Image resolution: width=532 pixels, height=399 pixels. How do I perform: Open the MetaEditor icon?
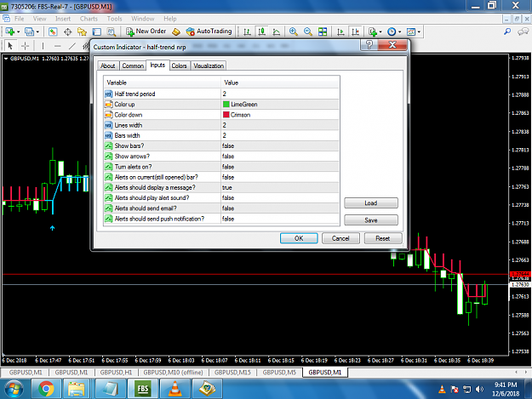point(175,31)
